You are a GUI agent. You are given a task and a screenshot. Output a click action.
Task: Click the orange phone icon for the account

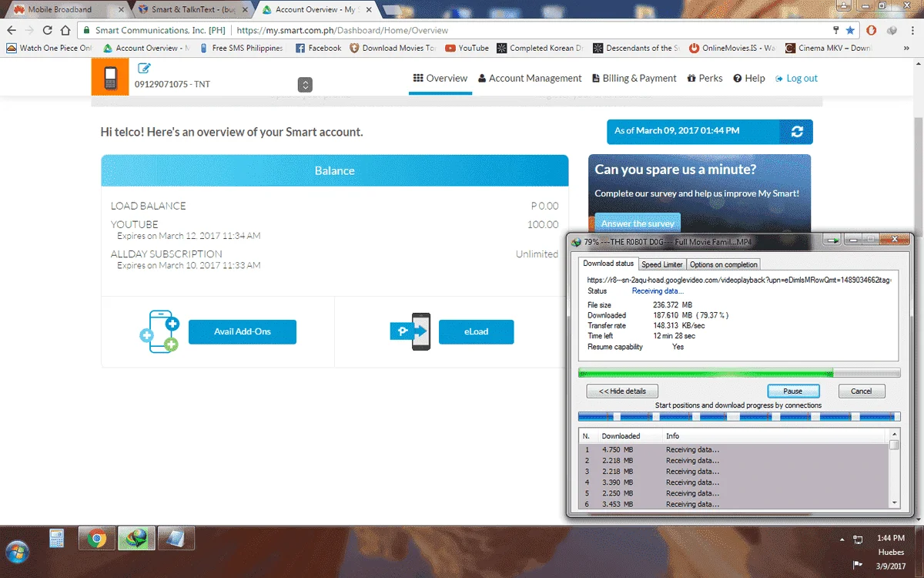[x=110, y=78]
